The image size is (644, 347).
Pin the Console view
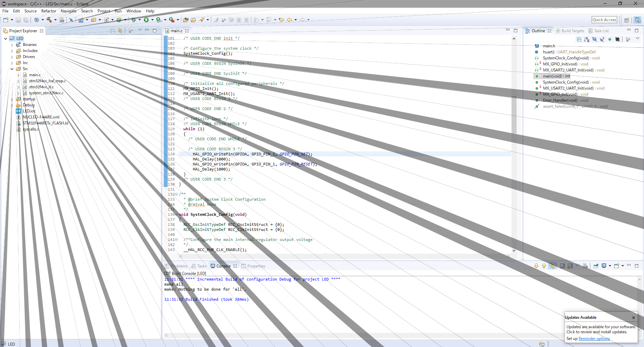coord(596,266)
